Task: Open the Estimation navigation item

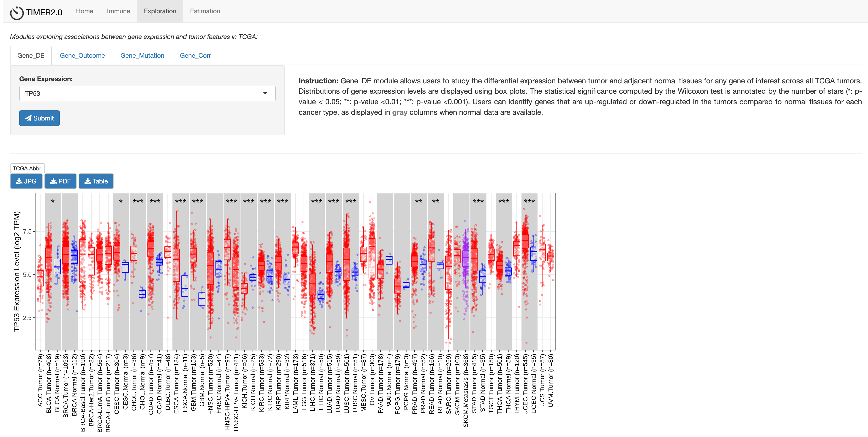Action: click(205, 11)
